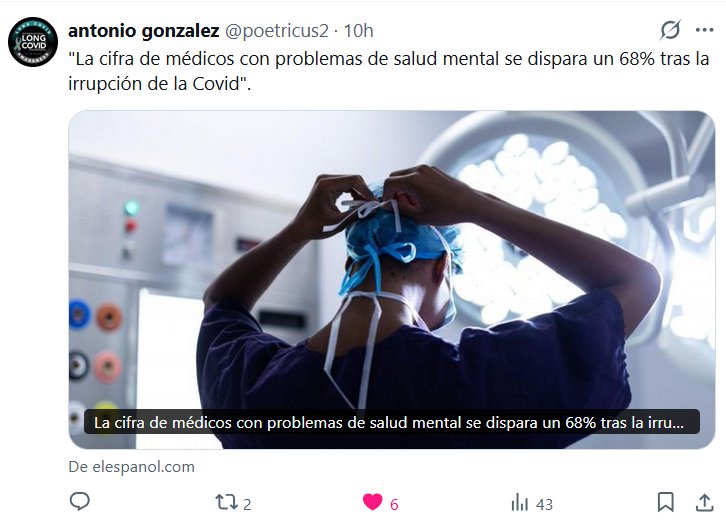Open antonio gonzalez profile name
This screenshot has width=726, height=522.
(144, 31)
